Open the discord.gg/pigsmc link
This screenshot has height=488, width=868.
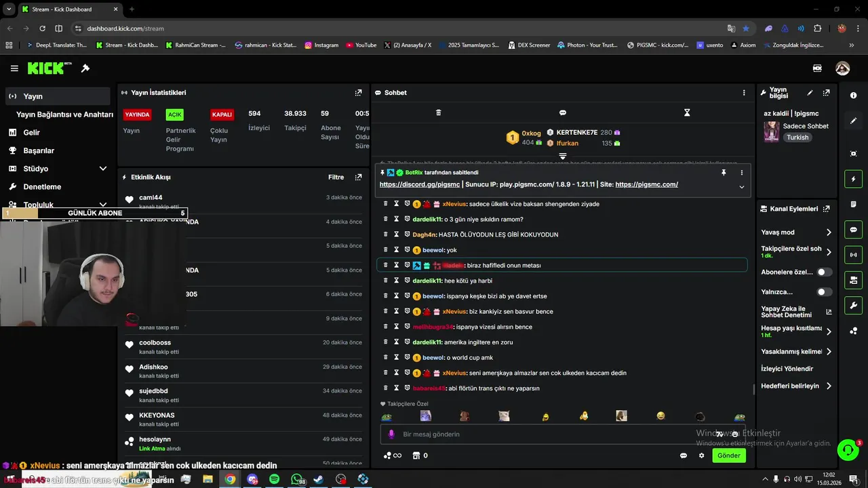coord(420,184)
